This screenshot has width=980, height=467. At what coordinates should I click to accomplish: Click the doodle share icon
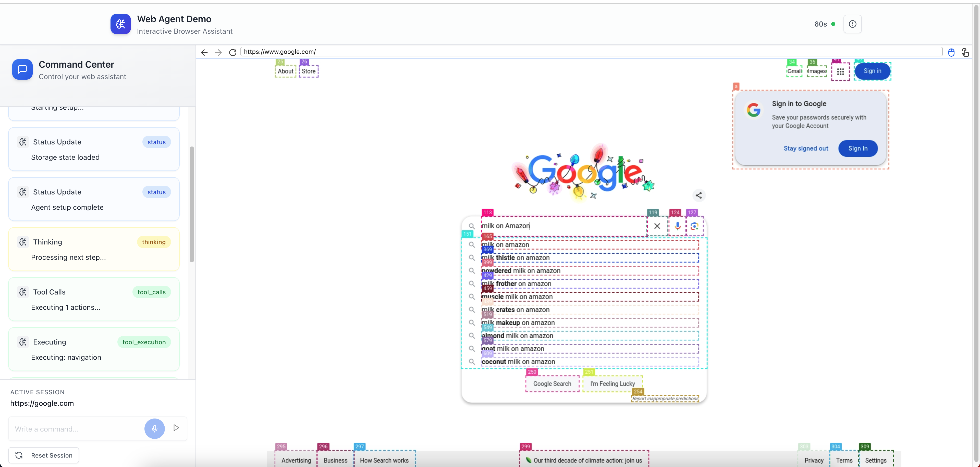[699, 195]
